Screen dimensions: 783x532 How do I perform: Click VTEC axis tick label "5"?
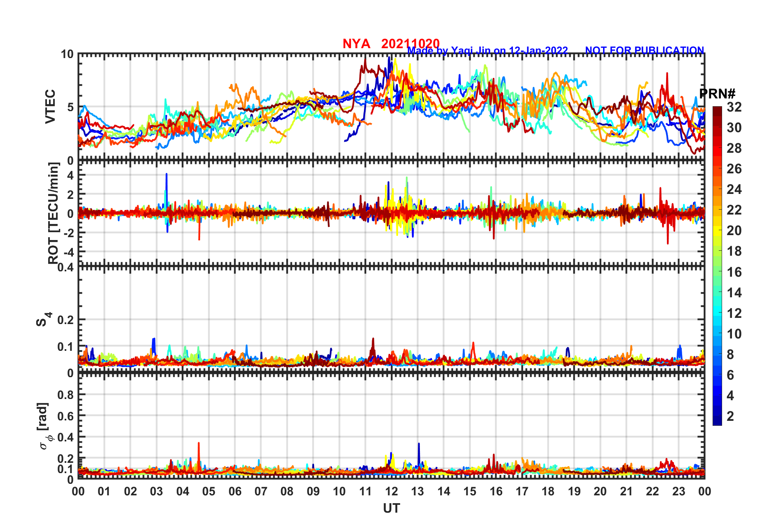(x=70, y=107)
